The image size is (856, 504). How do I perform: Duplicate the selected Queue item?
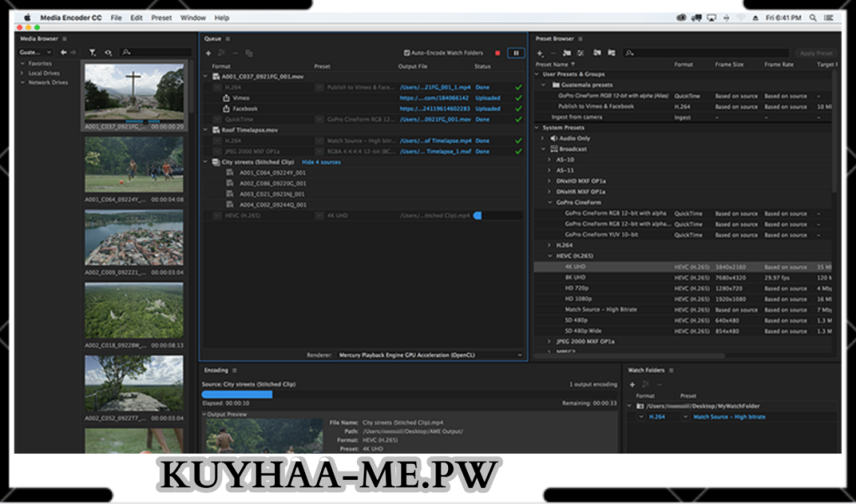click(x=249, y=53)
